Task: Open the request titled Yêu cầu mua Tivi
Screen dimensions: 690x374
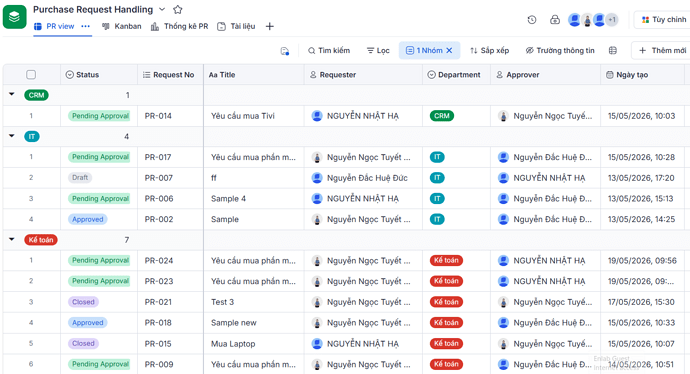Action: pyautogui.click(x=242, y=116)
